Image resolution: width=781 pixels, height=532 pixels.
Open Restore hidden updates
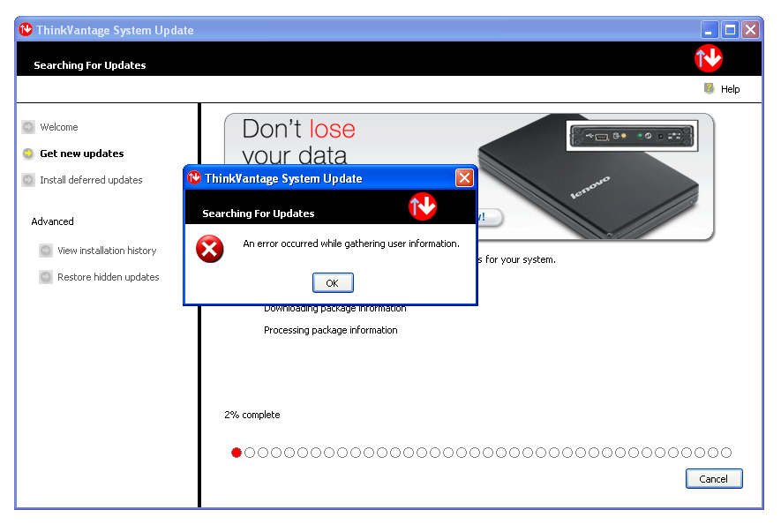(x=109, y=277)
